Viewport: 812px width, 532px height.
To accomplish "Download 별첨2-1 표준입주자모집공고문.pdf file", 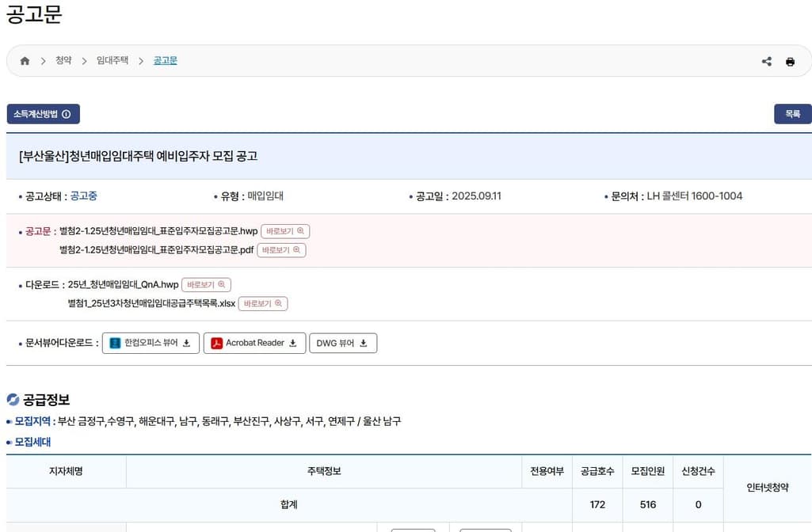I will [156, 250].
